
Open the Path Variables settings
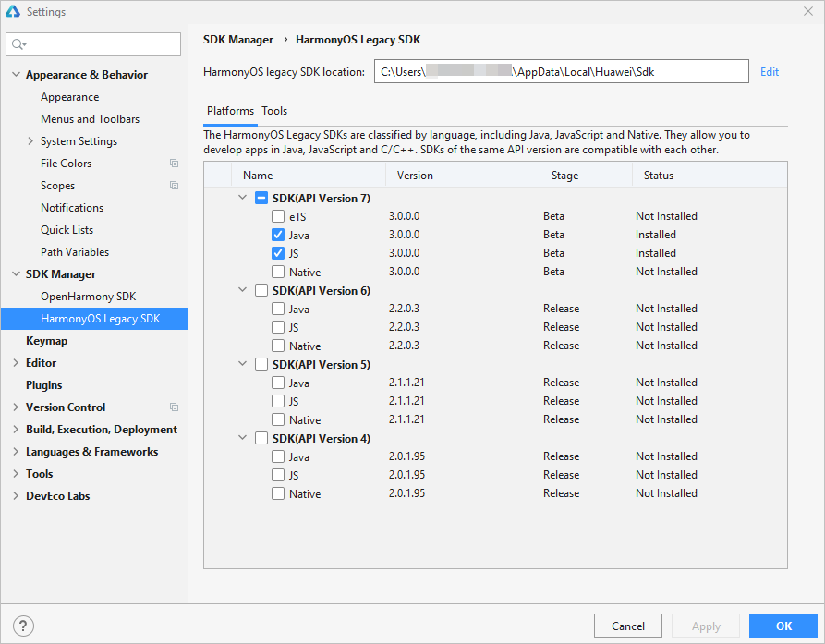(x=75, y=251)
